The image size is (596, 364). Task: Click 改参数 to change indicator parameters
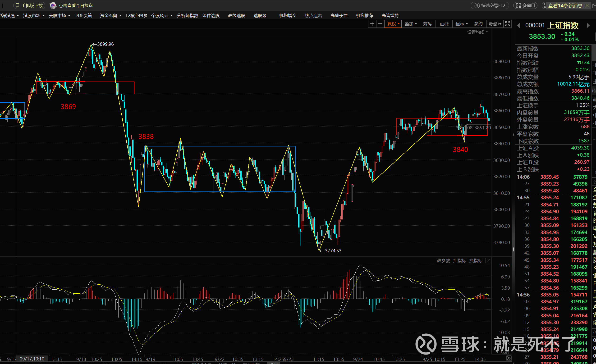tap(443, 260)
